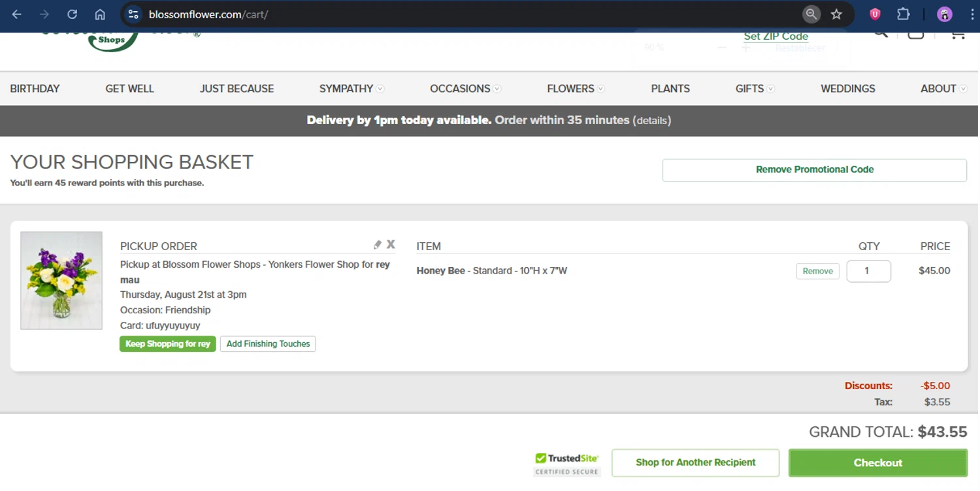Open the Honey Bee bouquet thumbnail
980x491 pixels.
61,280
